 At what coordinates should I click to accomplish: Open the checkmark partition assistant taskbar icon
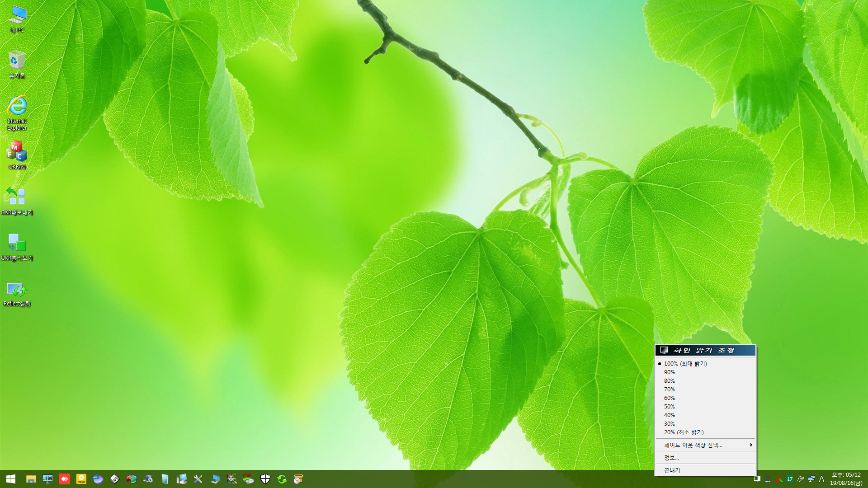pos(132,479)
